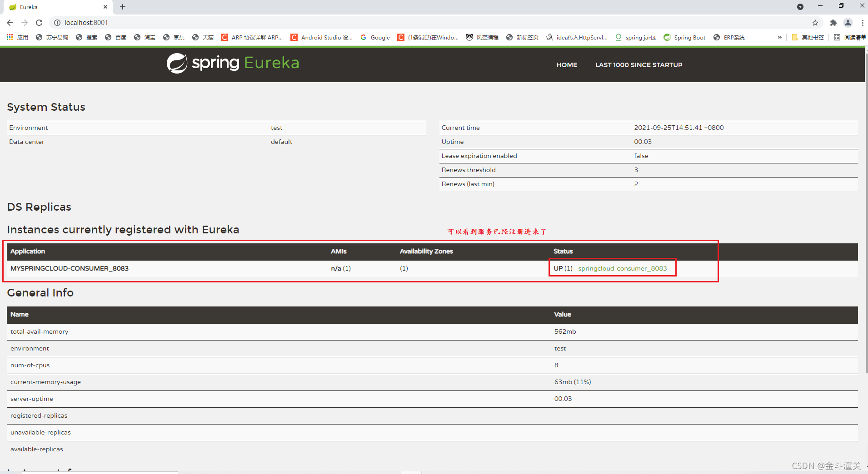Image resolution: width=868 pixels, height=474 pixels.
Task: Open the 阅读清单 reading list
Action: pyautogui.click(x=850, y=37)
